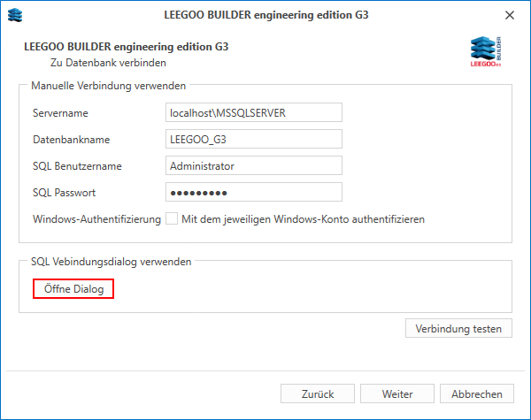Click 'Manuelle Verbindung verwenden' group label
Viewport: 531px width, 420px height.
pos(108,86)
